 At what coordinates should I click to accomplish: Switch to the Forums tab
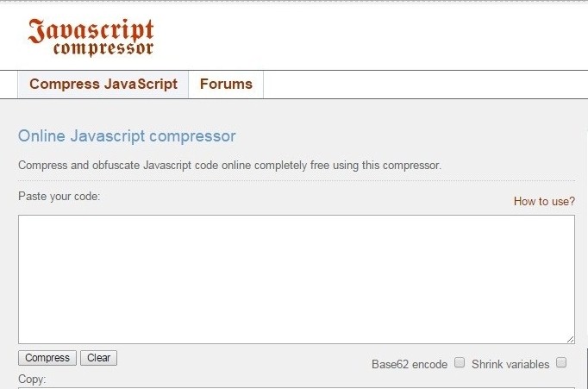click(x=226, y=84)
